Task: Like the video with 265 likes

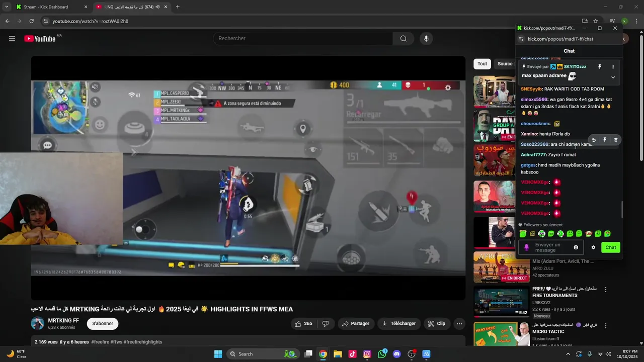Action: (303, 324)
